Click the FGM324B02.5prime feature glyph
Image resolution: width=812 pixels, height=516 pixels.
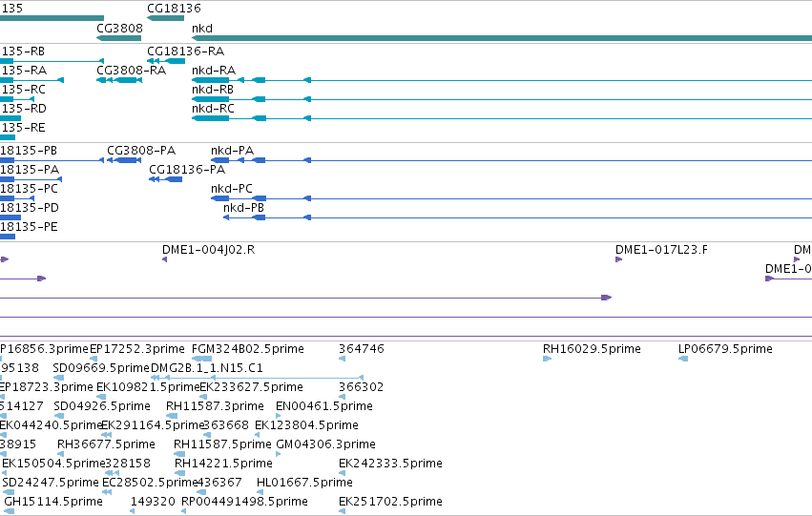click(202, 359)
